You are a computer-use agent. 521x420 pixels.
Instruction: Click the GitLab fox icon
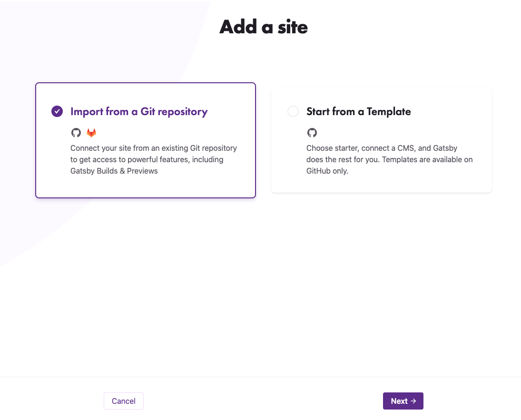pyautogui.click(x=91, y=133)
